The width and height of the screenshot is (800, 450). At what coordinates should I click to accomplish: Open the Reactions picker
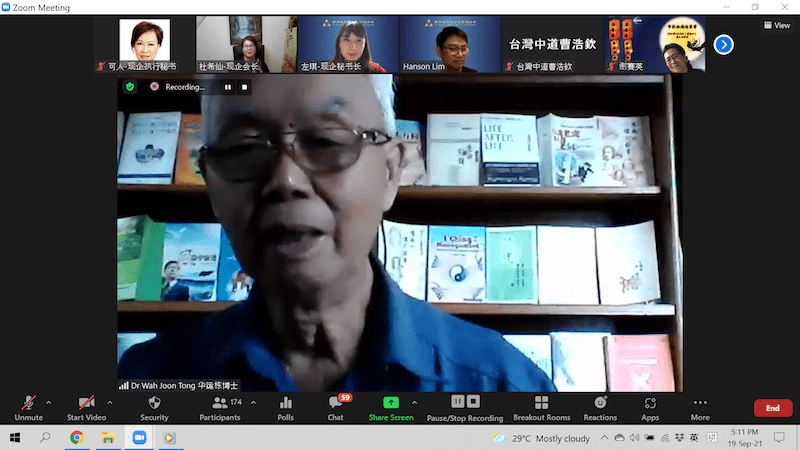tap(600, 407)
